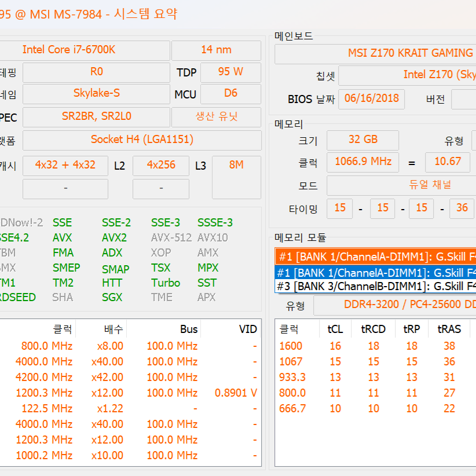Choose #3 BANK 3/ChannelB-DIMM1 module from list
The image size is (476, 476).
[x=375, y=286]
